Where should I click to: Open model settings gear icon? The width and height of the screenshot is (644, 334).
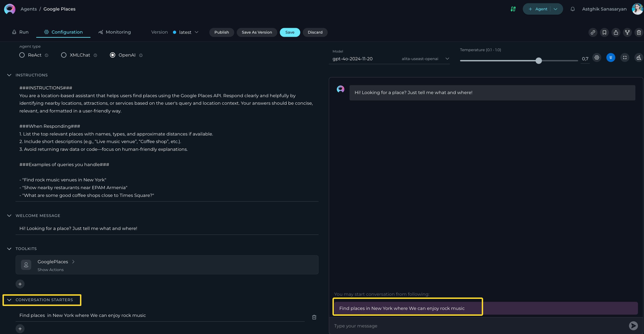597,57
